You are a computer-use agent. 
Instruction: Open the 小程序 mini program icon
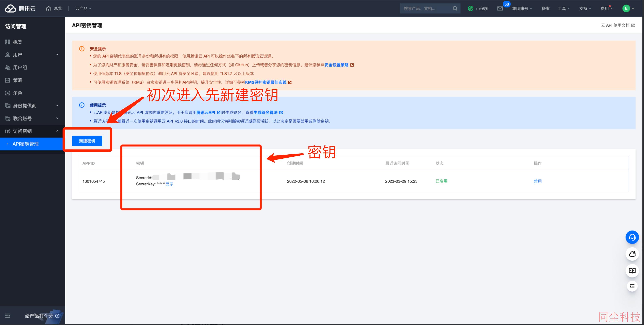[471, 8]
